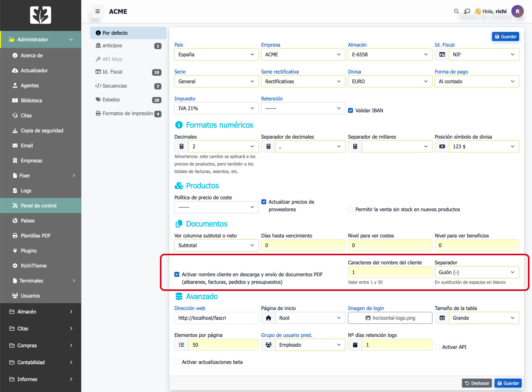Expand the Almacén sidebar menu

(x=41, y=312)
